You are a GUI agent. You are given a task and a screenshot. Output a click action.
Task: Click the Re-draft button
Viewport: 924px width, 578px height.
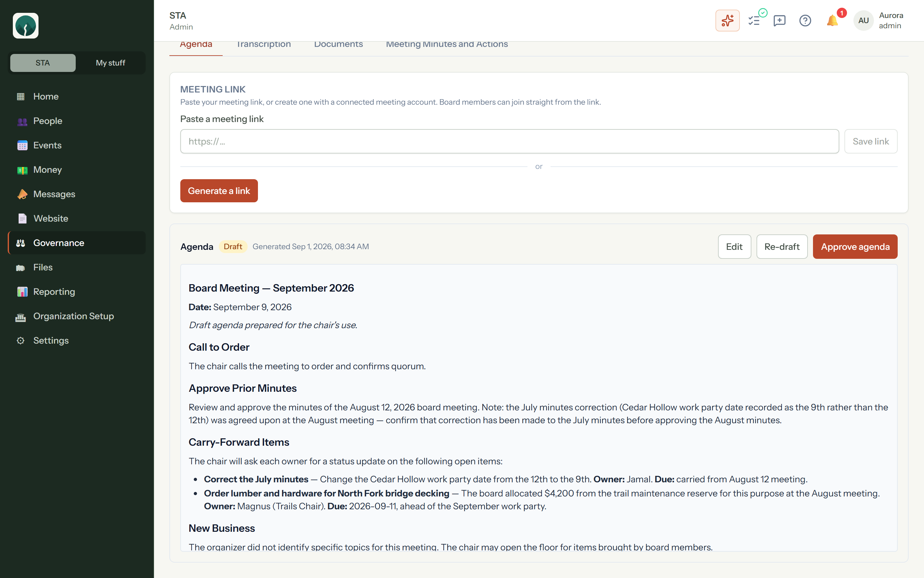coord(782,247)
